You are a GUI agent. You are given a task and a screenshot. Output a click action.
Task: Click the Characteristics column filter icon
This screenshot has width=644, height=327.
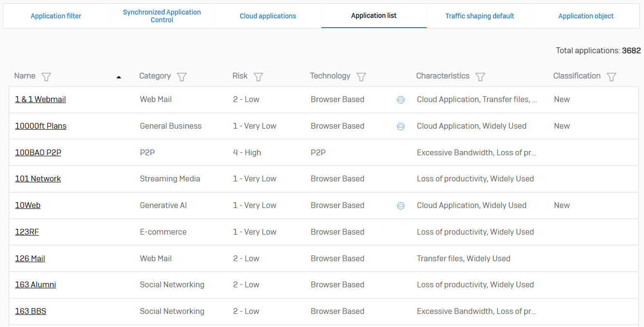pos(480,76)
